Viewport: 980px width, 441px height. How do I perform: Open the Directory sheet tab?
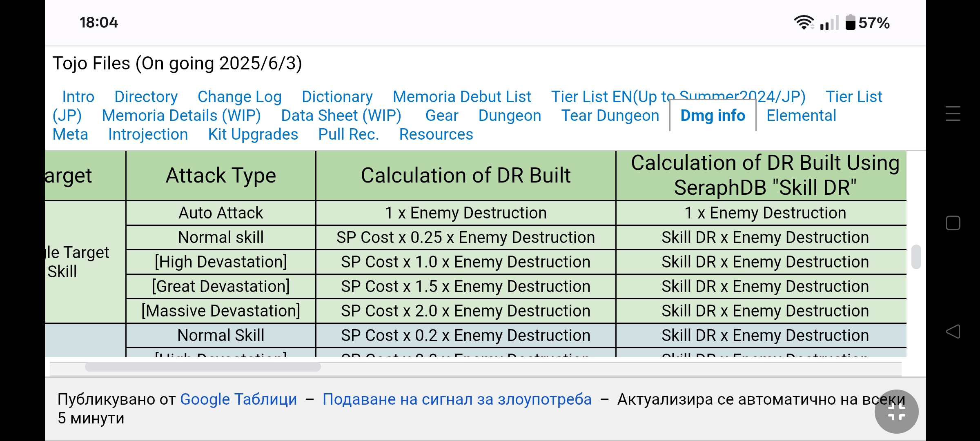click(x=146, y=97)
